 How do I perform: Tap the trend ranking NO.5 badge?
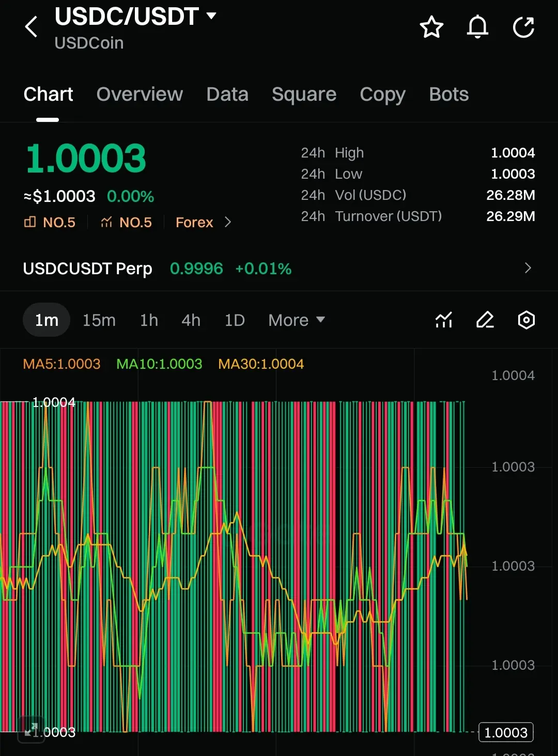click(126, 222)
